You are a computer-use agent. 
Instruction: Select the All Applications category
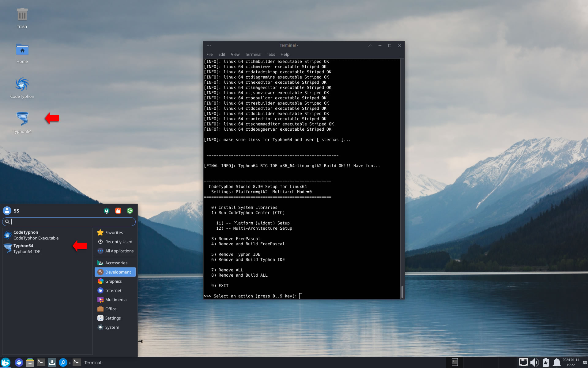(115, 251)
